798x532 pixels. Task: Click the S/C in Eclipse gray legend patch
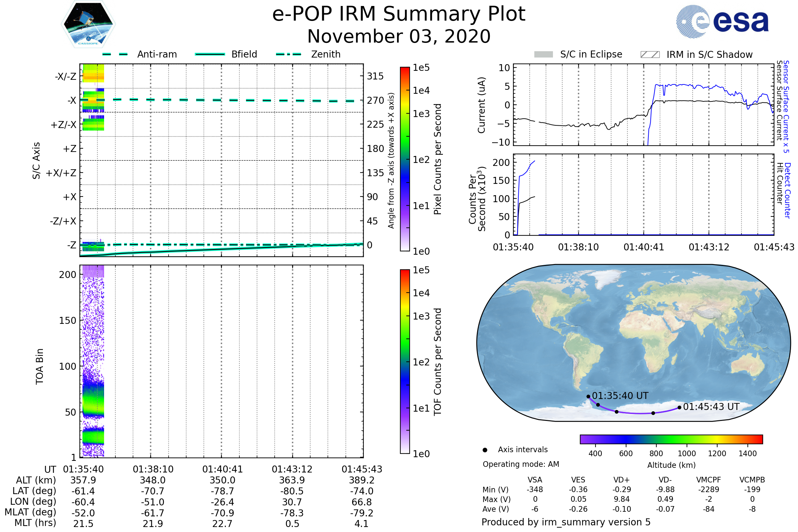pyautogui.click(x=543, y=55)
